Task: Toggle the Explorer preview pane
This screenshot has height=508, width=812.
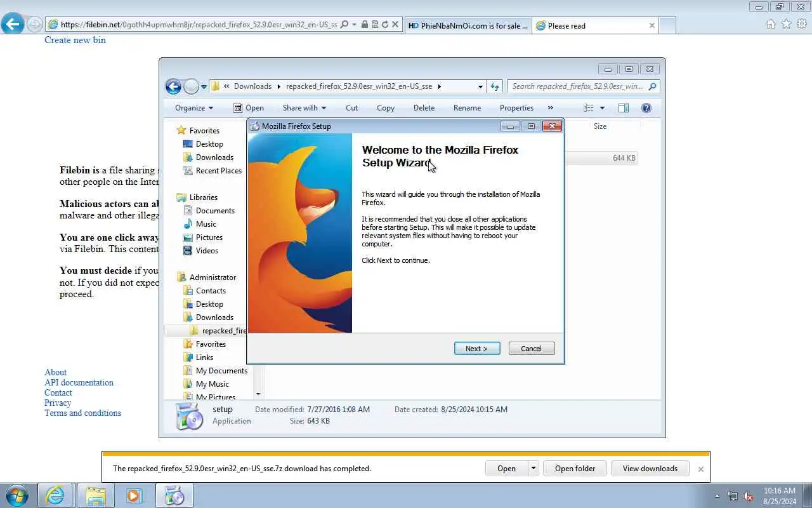Action: tap(624, 108)
